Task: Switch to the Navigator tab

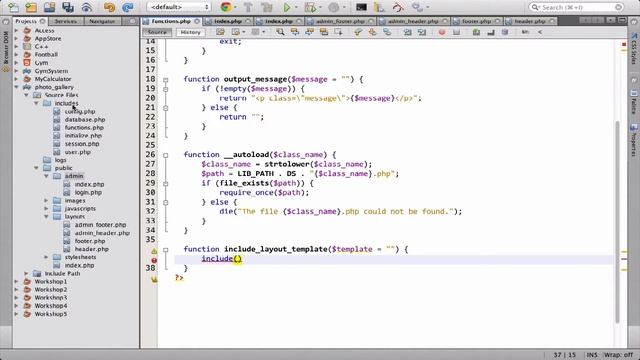Action: [x=102, y=21]
